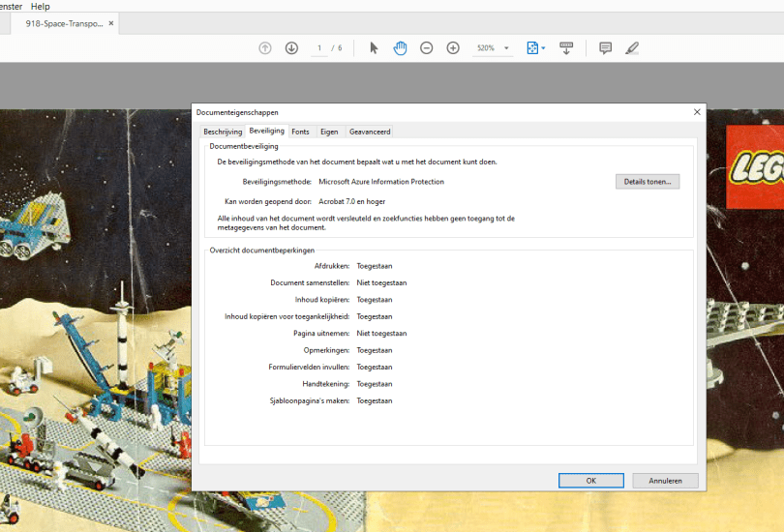Select the 918-Space-Transpo document tab
Viewport: 784px width, 532px height.
click(x=64, y=23)
